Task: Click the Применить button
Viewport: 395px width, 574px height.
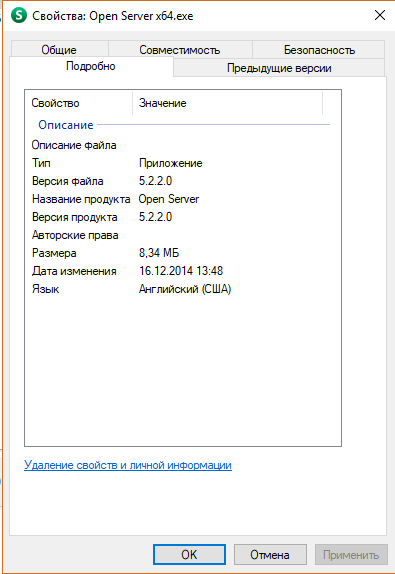Action: (x=351, y=555)
